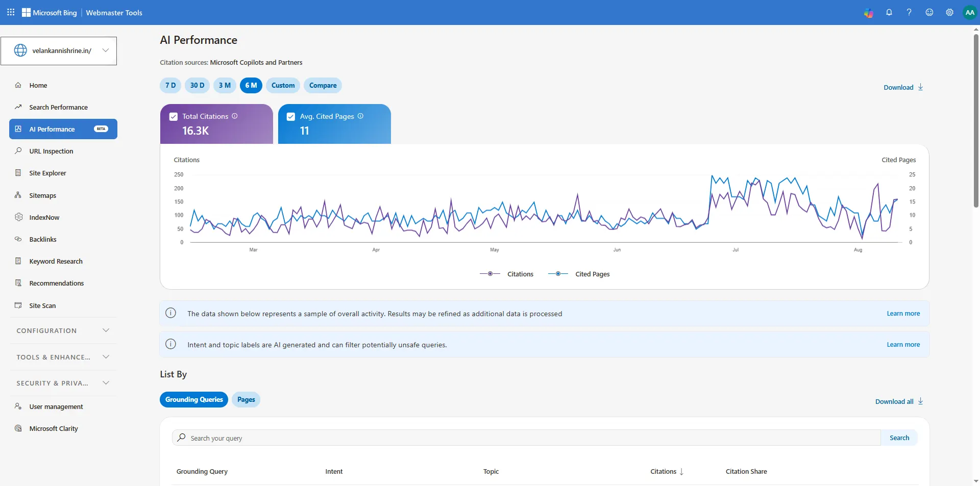Select the 30 D time range
Image resolution: width=980 pixels, height=486 pixels.
coord(197,85)
